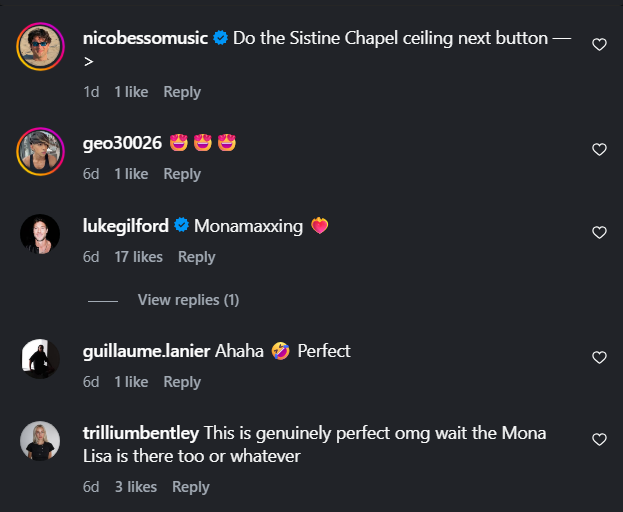Reply to geo30026's comment
The height and width of the screenshot is (512, 623).
tap(182, 174)
